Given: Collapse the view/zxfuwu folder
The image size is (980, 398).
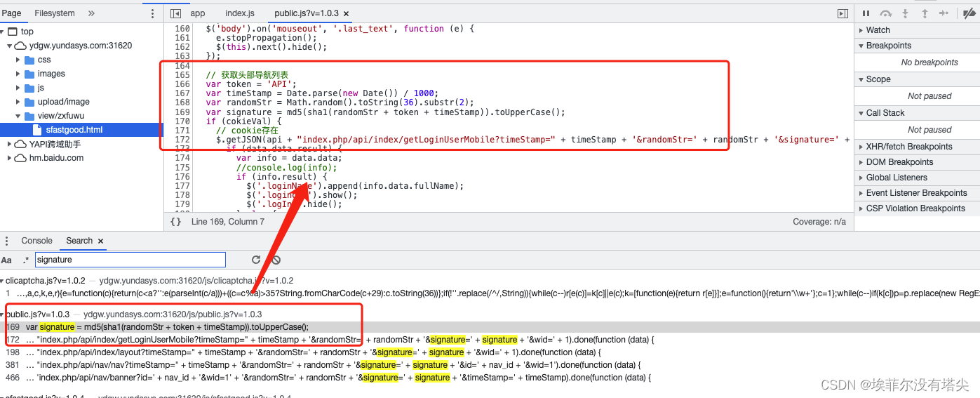Looking at the screenshot, I should (18, 116).
